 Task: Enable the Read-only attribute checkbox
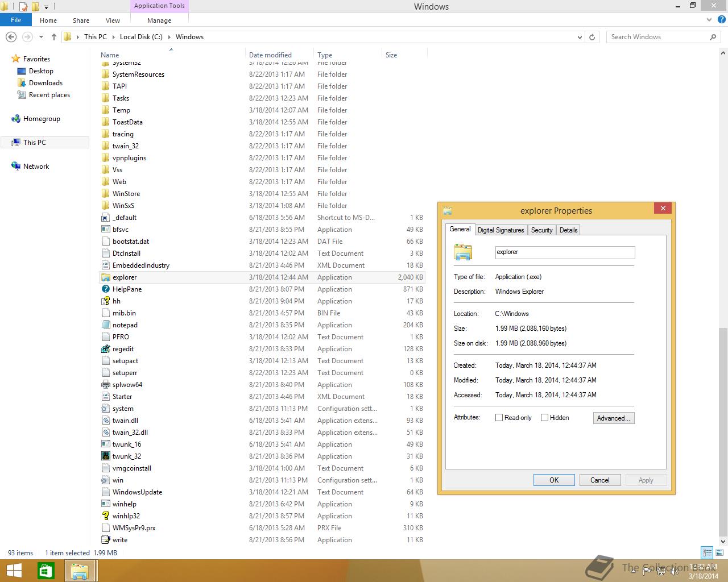click(x=499, y=417)
